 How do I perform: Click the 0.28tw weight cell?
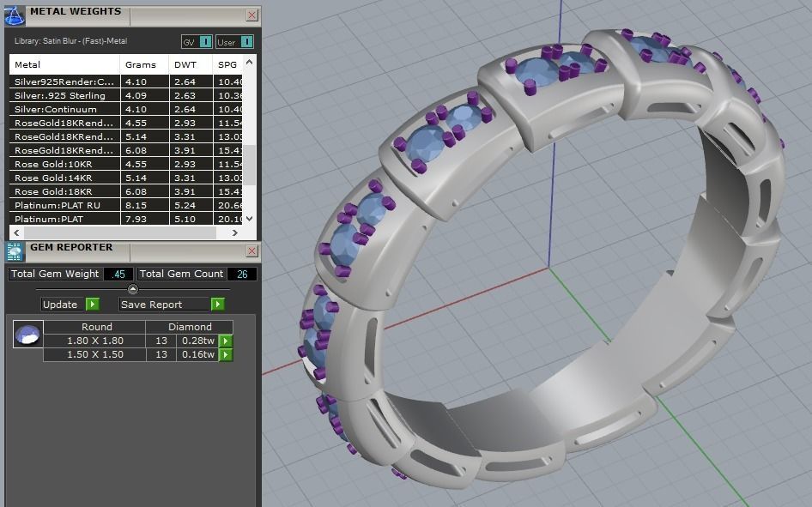pos(197,341)
